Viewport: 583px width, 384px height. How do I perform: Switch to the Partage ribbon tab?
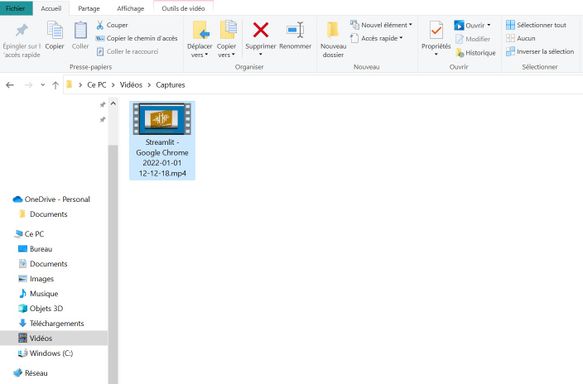(89, 8)
